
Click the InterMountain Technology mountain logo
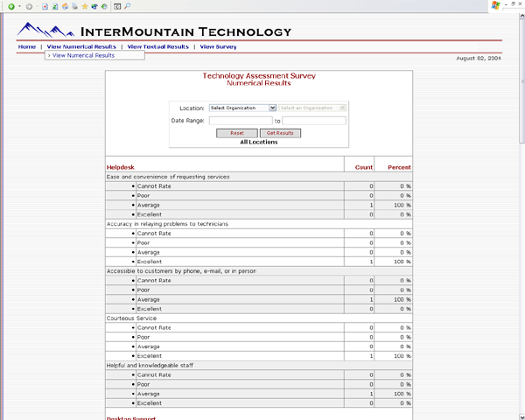pyautogui.click(x=45, y=30)
